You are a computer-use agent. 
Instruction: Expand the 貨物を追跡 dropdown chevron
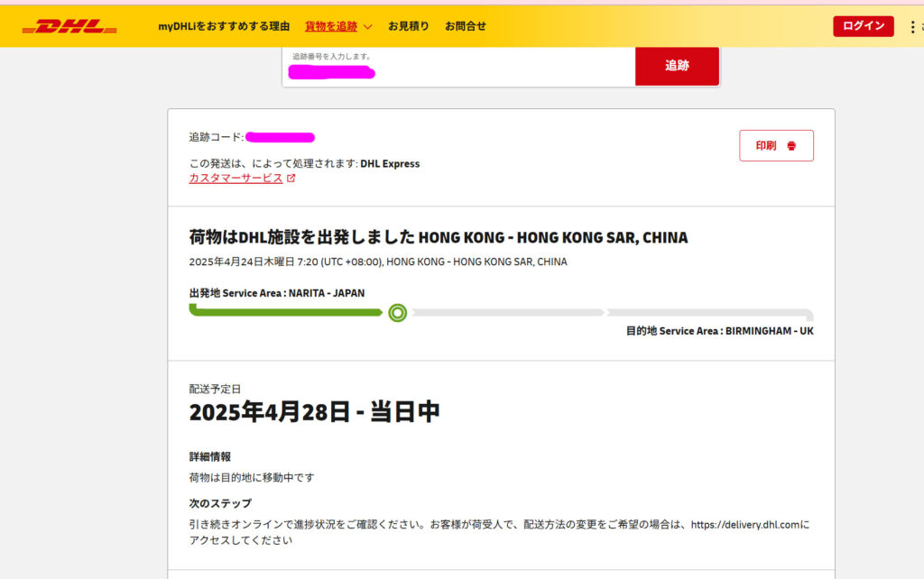[x=368, y=27]
